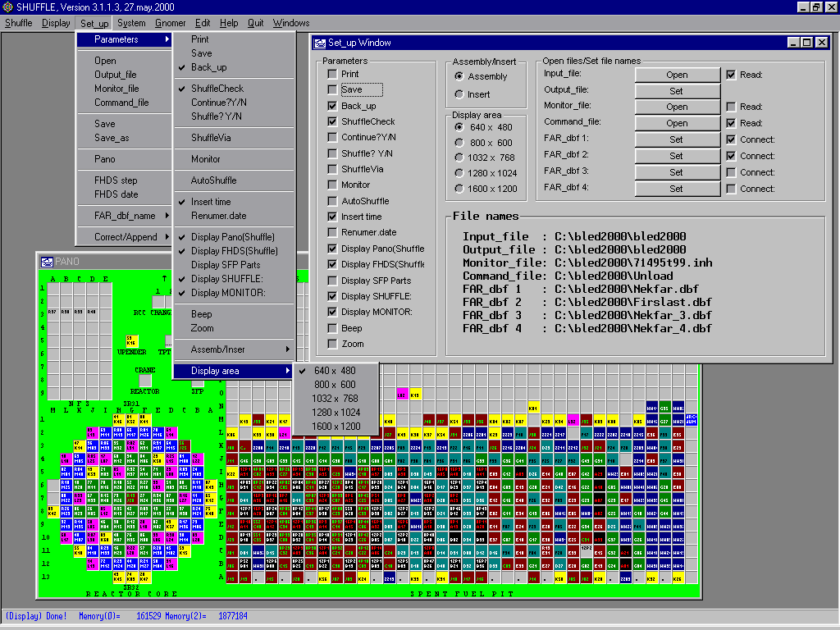This screenshot has height=630, width=840.
Task: Select 1600 x 1200 display area radio
Action: (459, 189)
